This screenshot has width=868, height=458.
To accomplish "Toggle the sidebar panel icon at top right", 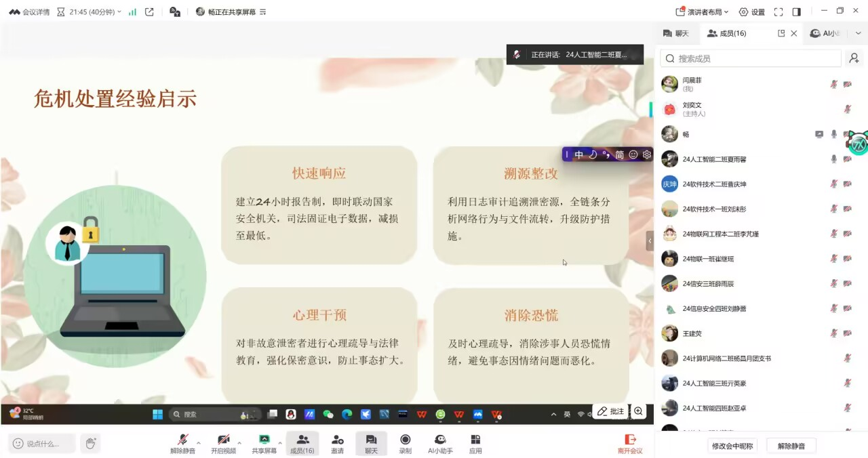I will point(796,12).
